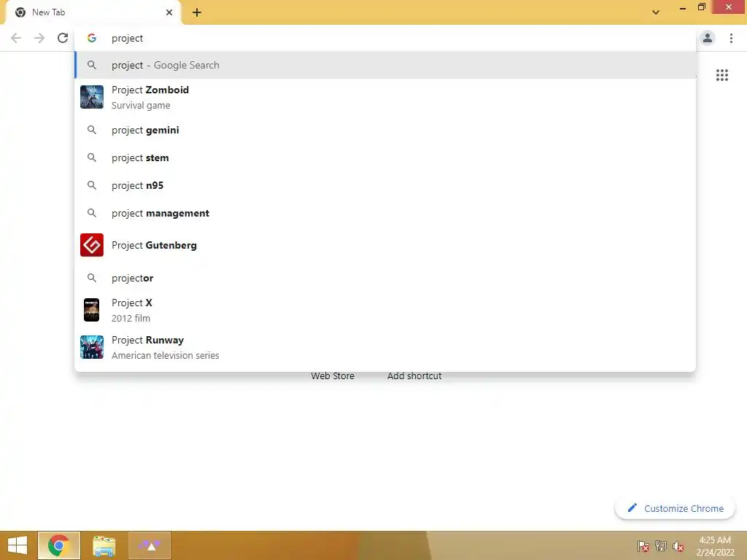Viewport: 747px width, 560px height.
Task: Click the magnifier icon beside project n95
Action: point(91,185)
